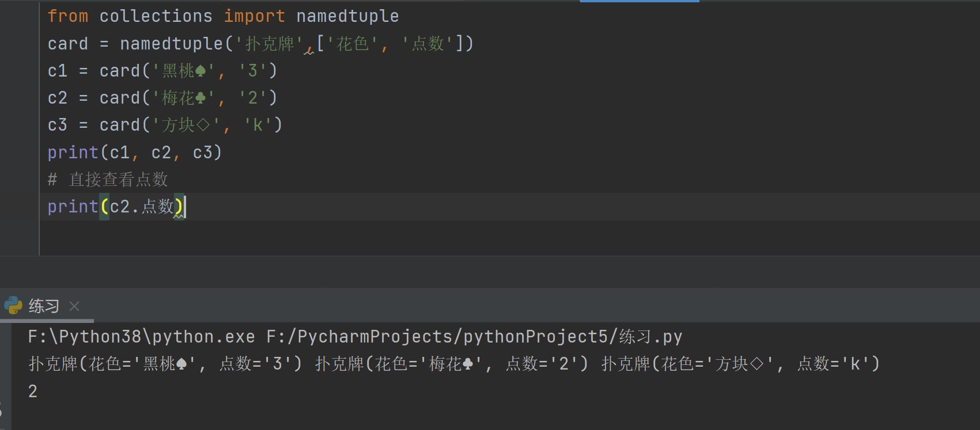
Task: Place cursor on 'from' keyword in first line
Action: pos(67,16)
